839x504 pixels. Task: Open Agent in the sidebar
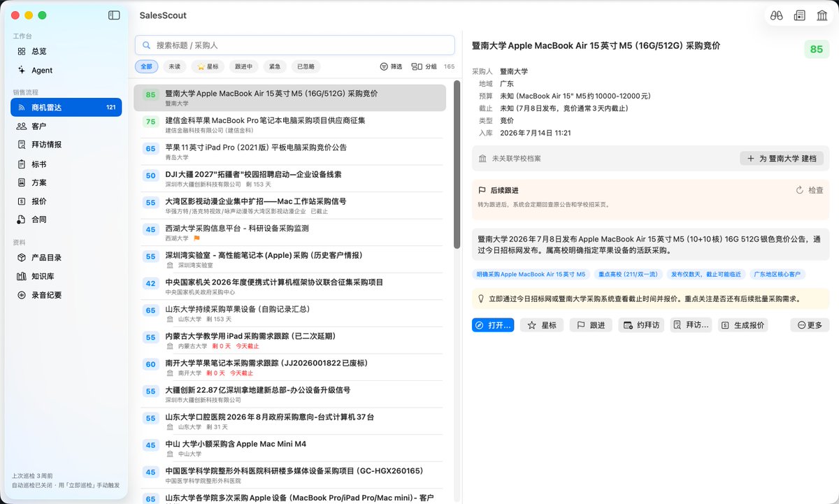[66, 70]
